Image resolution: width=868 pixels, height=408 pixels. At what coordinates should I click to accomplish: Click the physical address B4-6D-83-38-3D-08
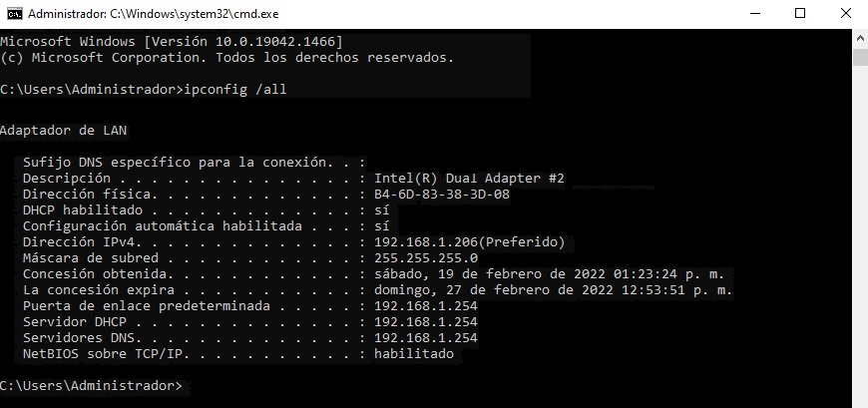point(442,195)
